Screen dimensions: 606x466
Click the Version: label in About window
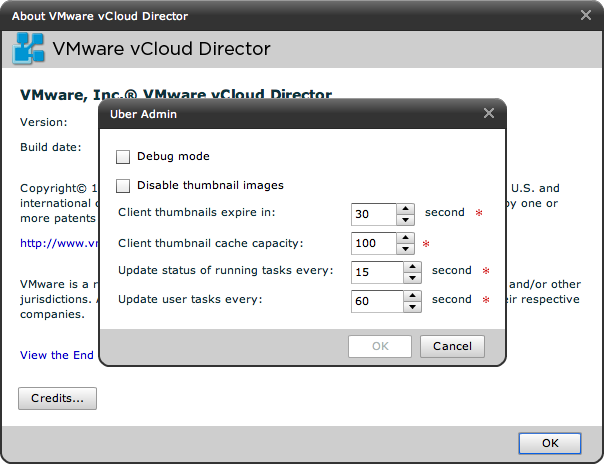pyautogui.click(x=44, y=122)
